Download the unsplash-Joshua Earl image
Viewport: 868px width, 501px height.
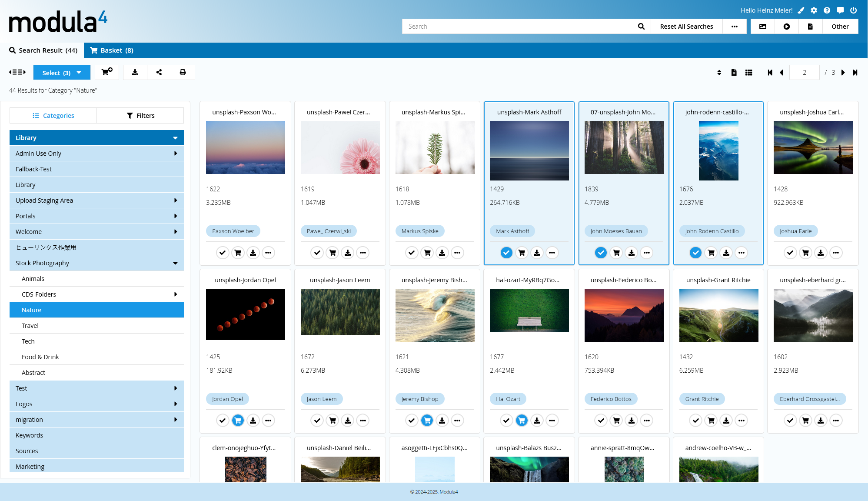point(820,253)
